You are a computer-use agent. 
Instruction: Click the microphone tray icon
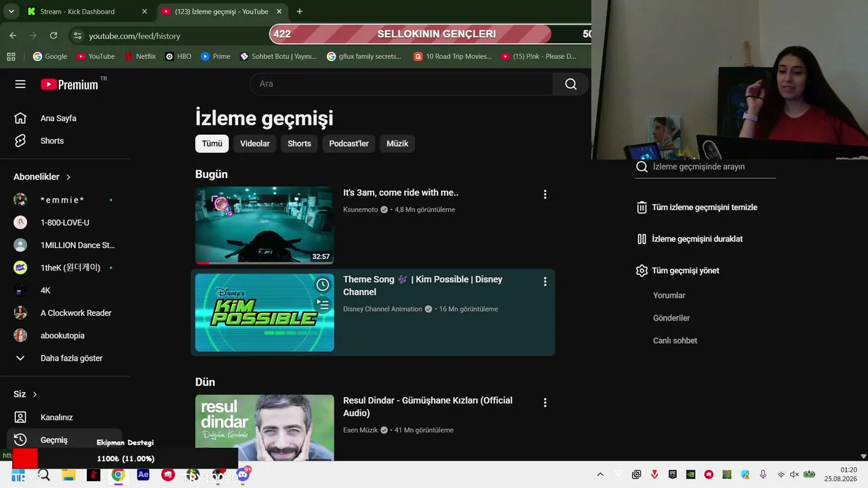[763, 475]
